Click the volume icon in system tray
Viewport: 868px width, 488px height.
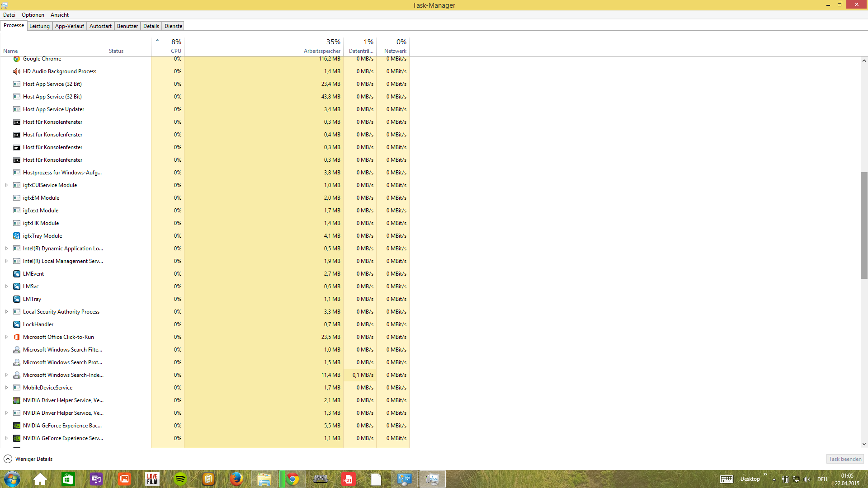click(807, 479)
